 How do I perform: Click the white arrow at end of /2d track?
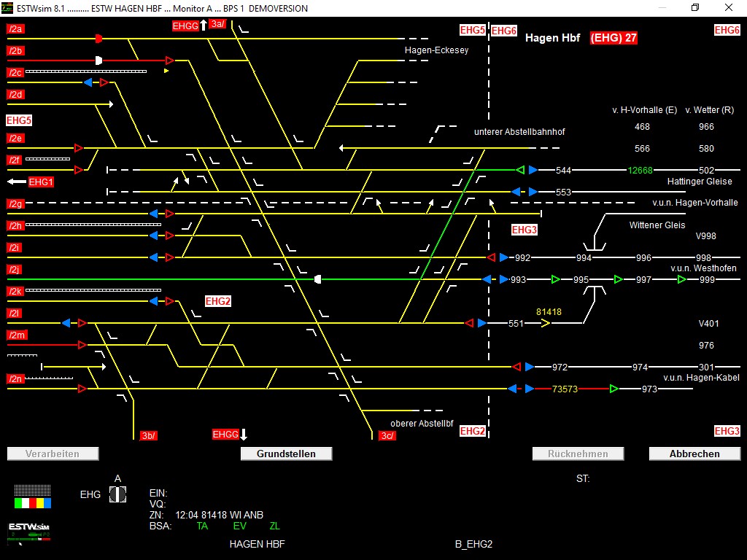(x=111, y=104)
